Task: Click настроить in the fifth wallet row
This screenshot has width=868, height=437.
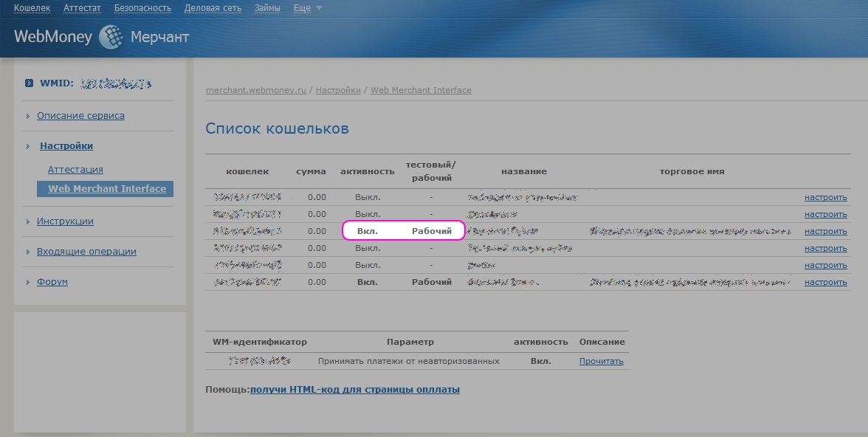Action: point(825,265)
